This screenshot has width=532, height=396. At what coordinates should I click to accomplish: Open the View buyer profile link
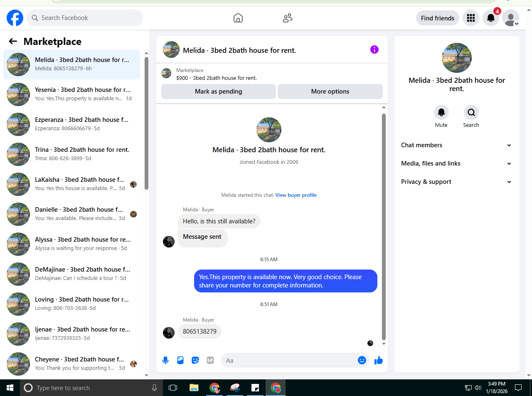[x=296, y=195]
